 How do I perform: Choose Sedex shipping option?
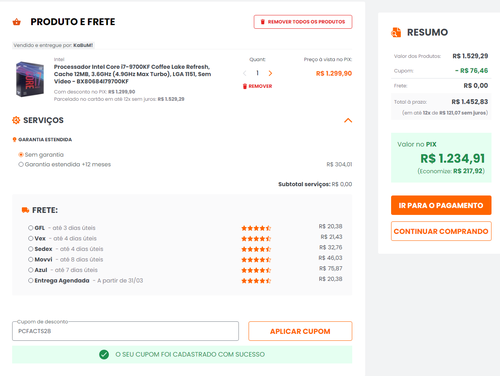(x=31, y=249)
